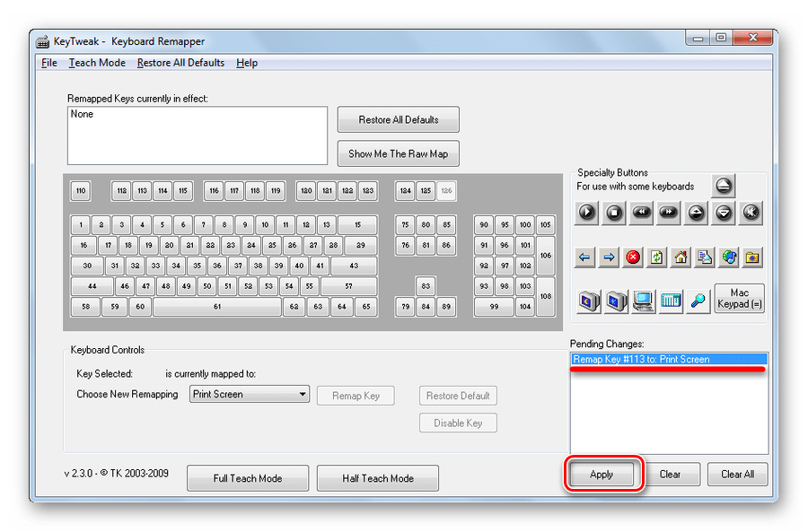Click the browser Refresh specialty button
This screenshot has height=532, width=808.
(x=657, y=257)
